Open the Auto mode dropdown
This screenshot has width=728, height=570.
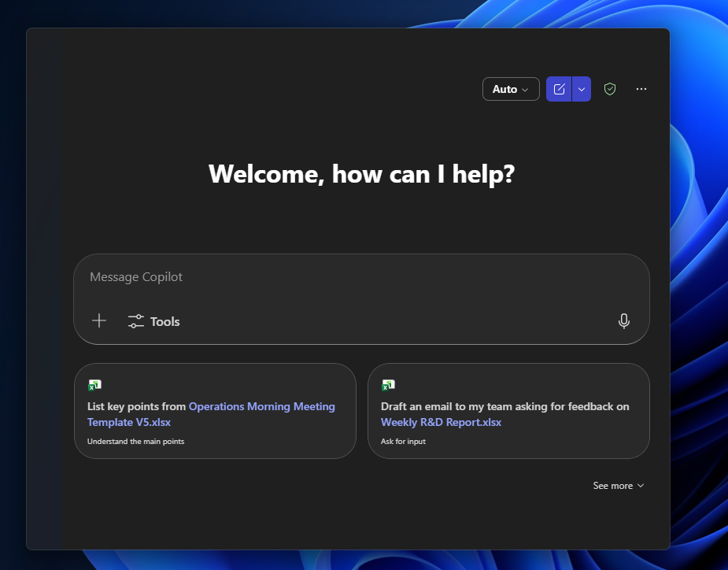click(511, 89)
